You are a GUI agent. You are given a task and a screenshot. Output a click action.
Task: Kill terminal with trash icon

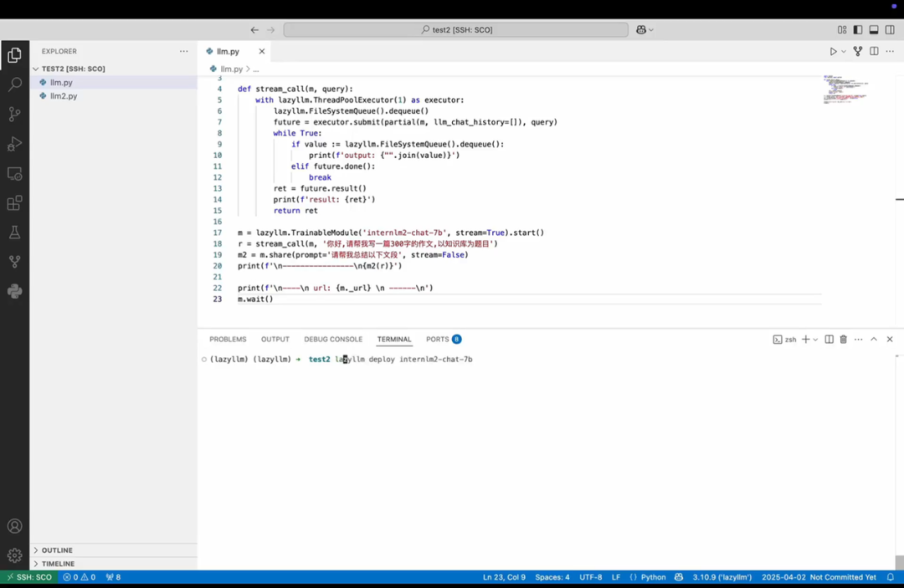[x=844, y=340]
